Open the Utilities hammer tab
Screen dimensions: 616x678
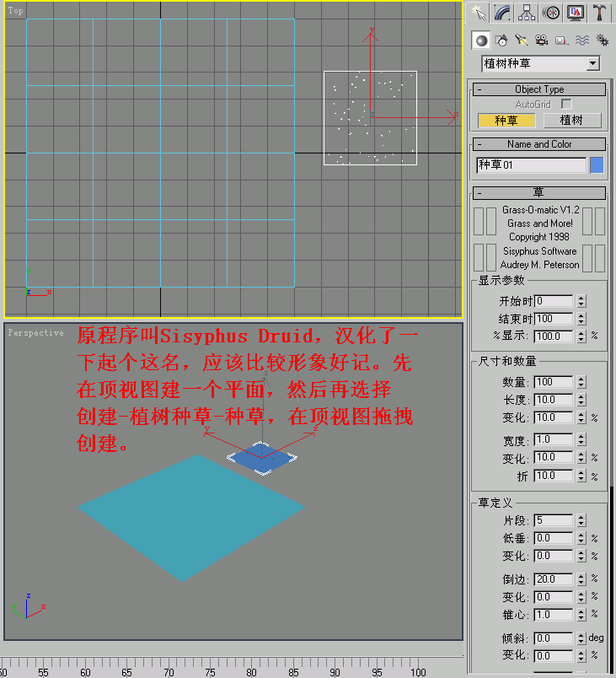point(600,13)
